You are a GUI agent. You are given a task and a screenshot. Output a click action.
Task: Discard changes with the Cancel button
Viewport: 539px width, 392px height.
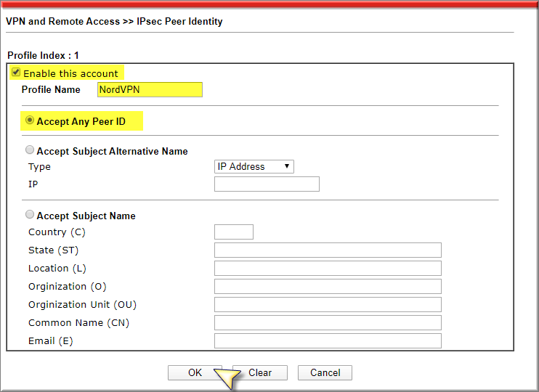click(325, 372)
